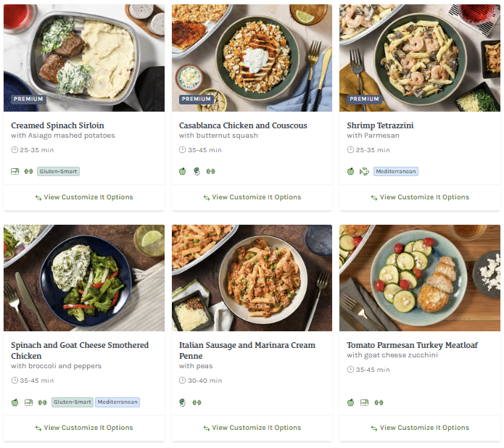The image size is (504, 448).
Task: Select the Mediterranean tag on Shrimp Tetrazzini
Action: (396, 172)
